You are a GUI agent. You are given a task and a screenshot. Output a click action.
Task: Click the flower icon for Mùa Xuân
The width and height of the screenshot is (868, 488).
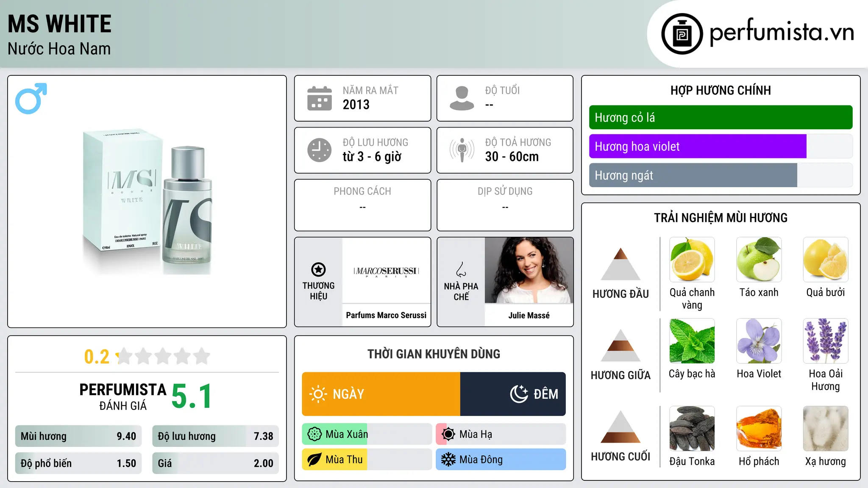coord(314,434)
